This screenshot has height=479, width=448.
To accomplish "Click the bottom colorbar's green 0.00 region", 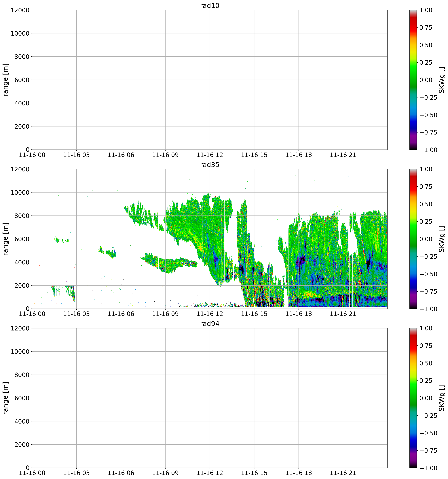I will (413, 398).
